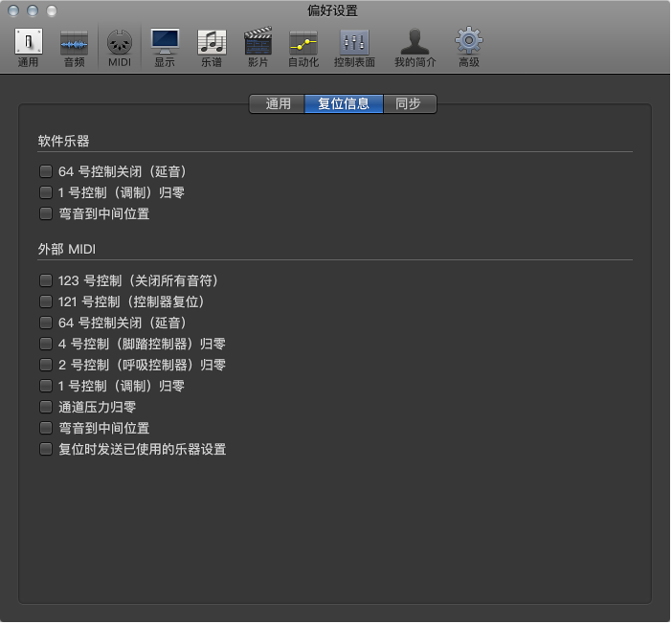The image size is (672, 624).
Task: Switch to the 同步 tab
Action: (410, 104)
